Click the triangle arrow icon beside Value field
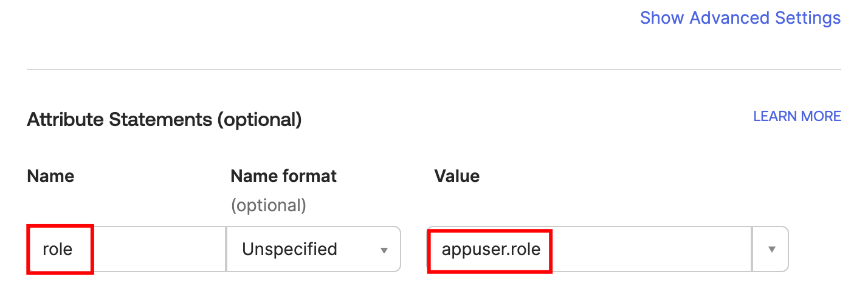Screen dimensions: 868x291 pyautogui.click(x=771, y=249)
